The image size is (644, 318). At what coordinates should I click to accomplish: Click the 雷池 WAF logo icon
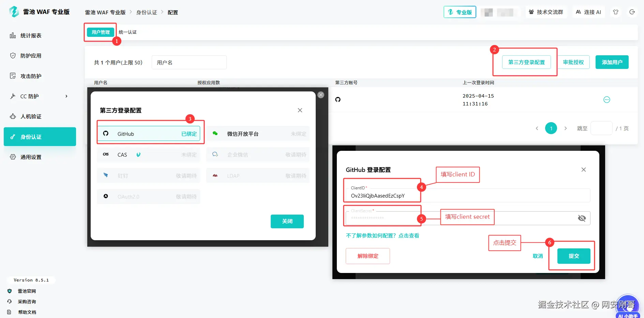click(14, 12)
